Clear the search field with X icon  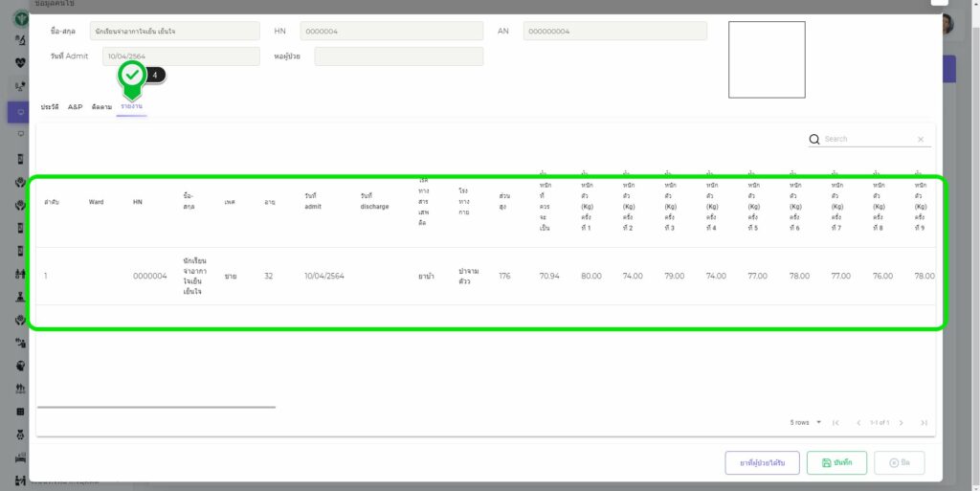(921, 140)
